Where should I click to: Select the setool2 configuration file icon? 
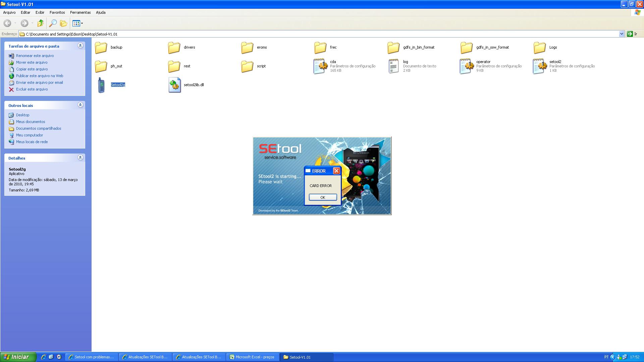coord(540,66)
